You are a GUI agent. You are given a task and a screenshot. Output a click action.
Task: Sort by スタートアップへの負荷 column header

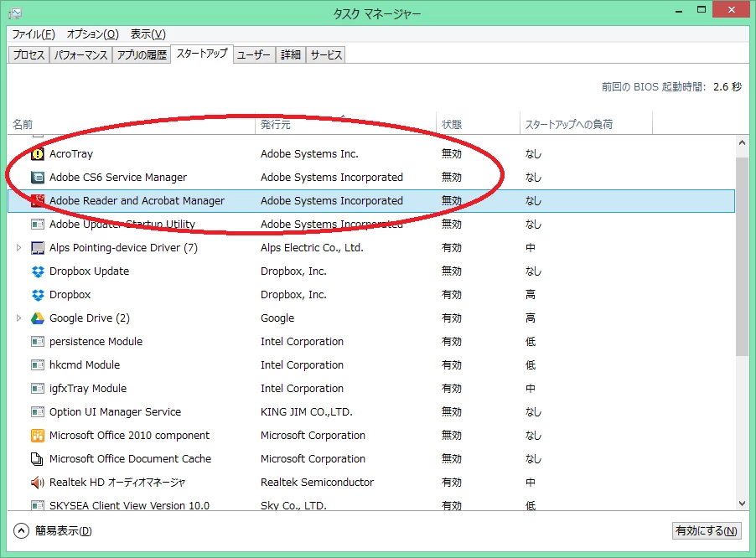tap(586, 124)
